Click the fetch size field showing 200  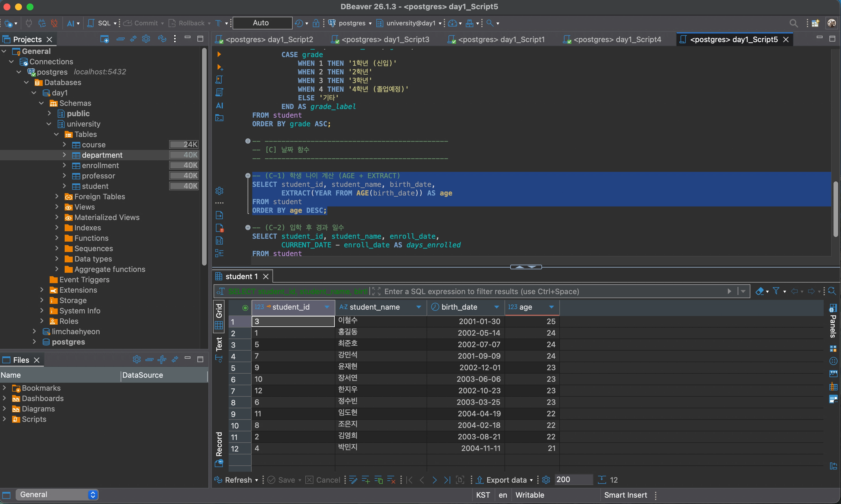[573, 479]
